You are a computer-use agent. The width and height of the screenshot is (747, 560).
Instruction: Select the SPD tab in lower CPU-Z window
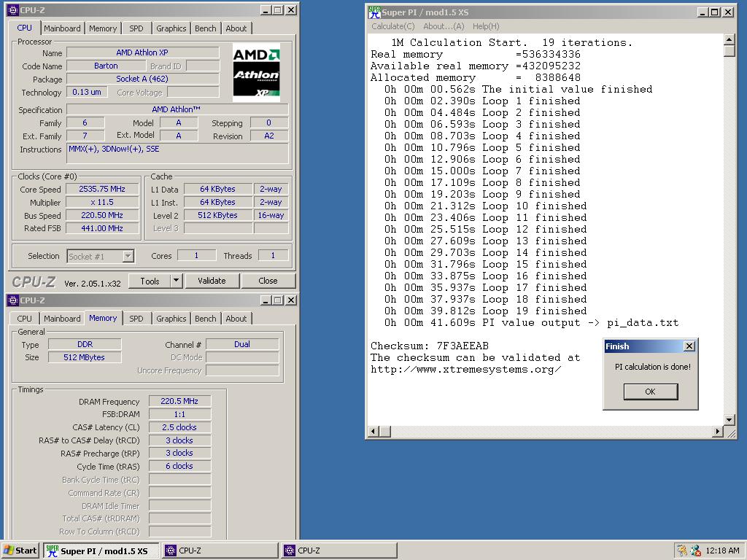(x=136, y=319)
